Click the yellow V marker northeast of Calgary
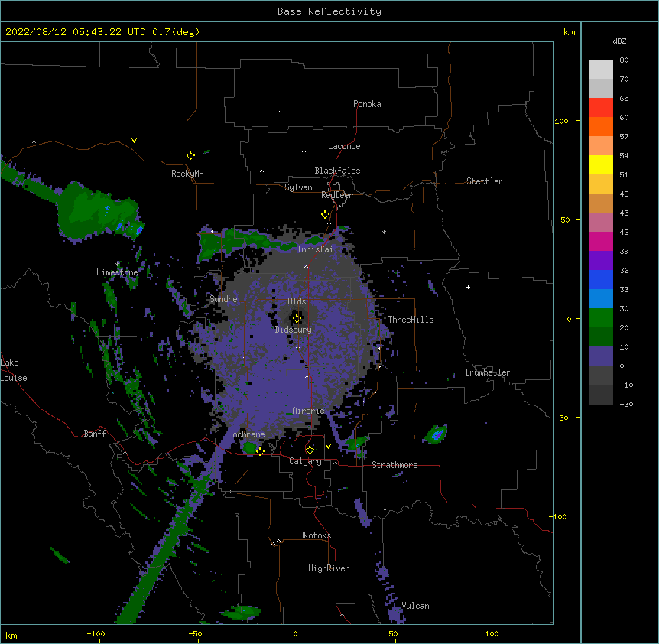 328,447
